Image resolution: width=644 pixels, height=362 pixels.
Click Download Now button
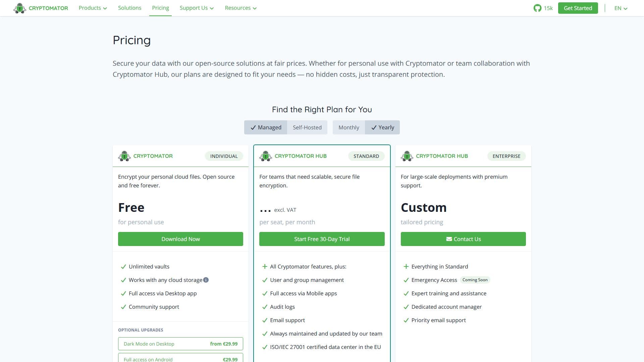click(180, 239)
